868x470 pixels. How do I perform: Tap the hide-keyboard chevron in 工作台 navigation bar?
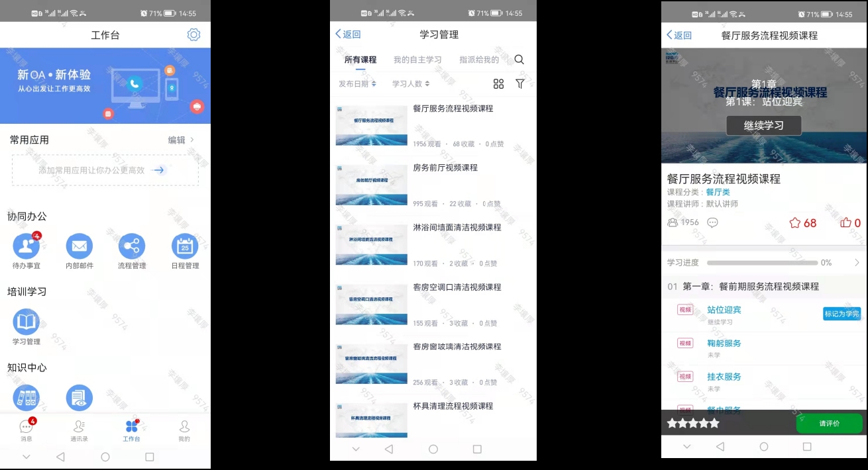pos(27,457)
